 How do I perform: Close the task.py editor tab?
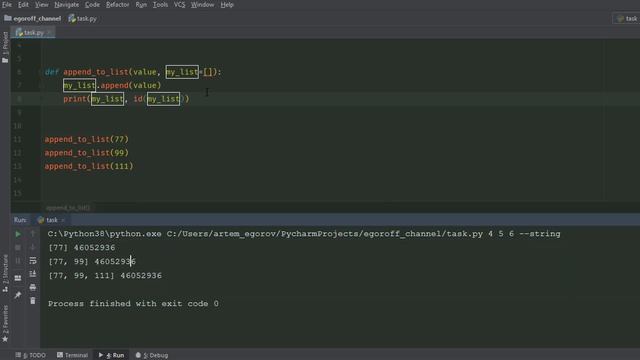[49, 33]
